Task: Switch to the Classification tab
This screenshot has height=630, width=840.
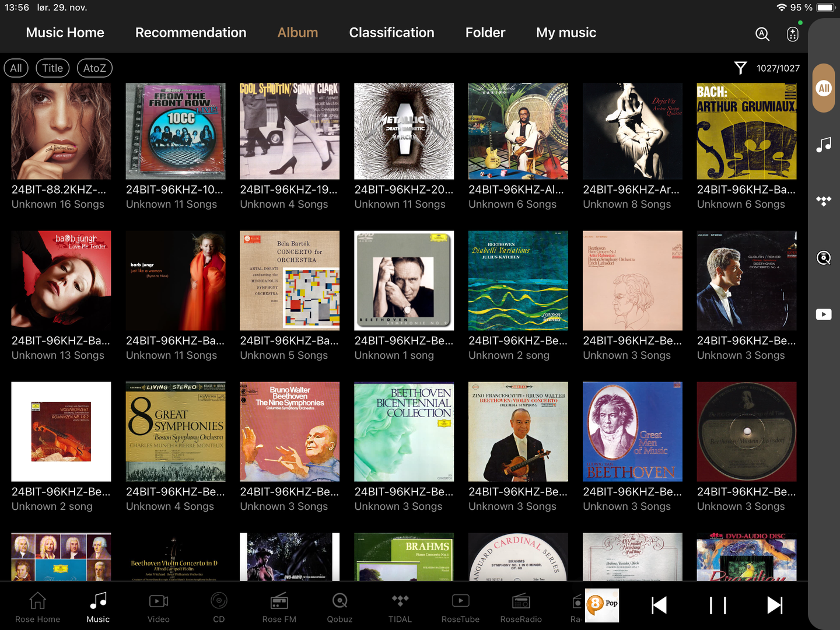Action: pyautogui.click(x=392, y=33)
